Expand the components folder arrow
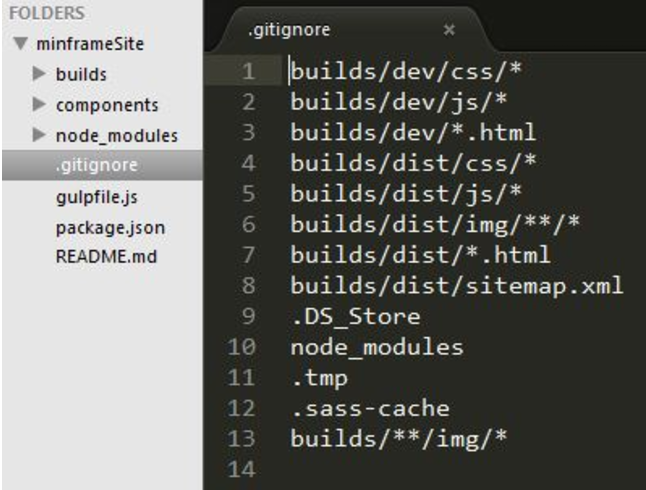646x490 pixels. point(39,105)
